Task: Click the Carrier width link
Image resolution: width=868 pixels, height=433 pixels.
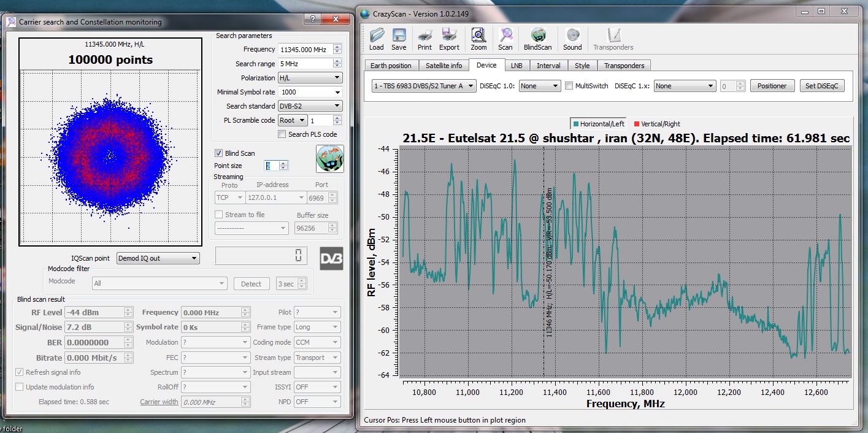Action: (159, 402)
